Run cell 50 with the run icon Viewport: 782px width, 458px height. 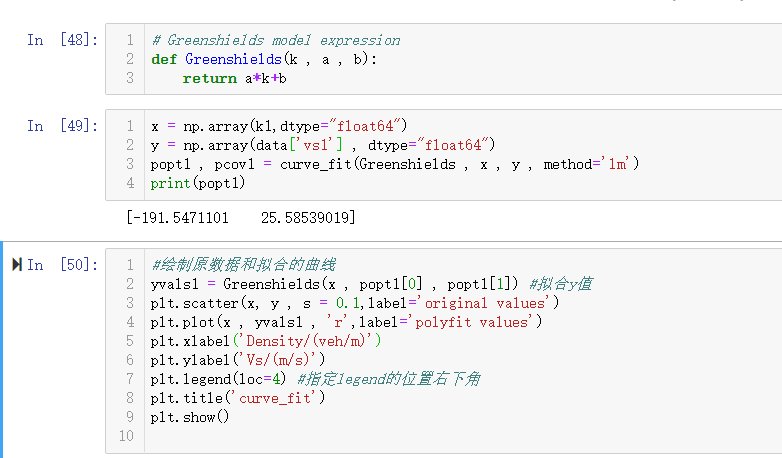coord(16,265)
